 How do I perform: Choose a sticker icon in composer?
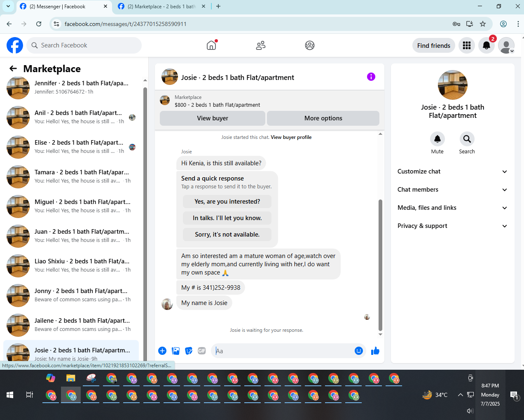click(189, 351)
